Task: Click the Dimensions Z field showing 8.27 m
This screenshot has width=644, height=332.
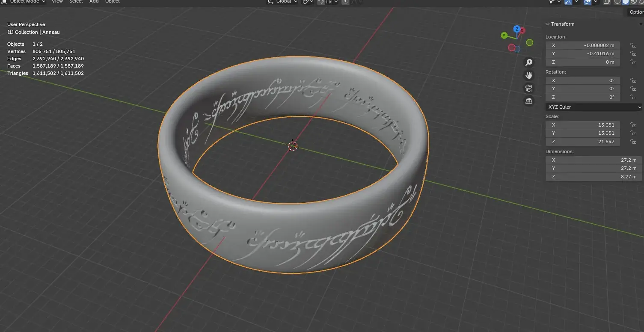Action: [x=594, y=177]
